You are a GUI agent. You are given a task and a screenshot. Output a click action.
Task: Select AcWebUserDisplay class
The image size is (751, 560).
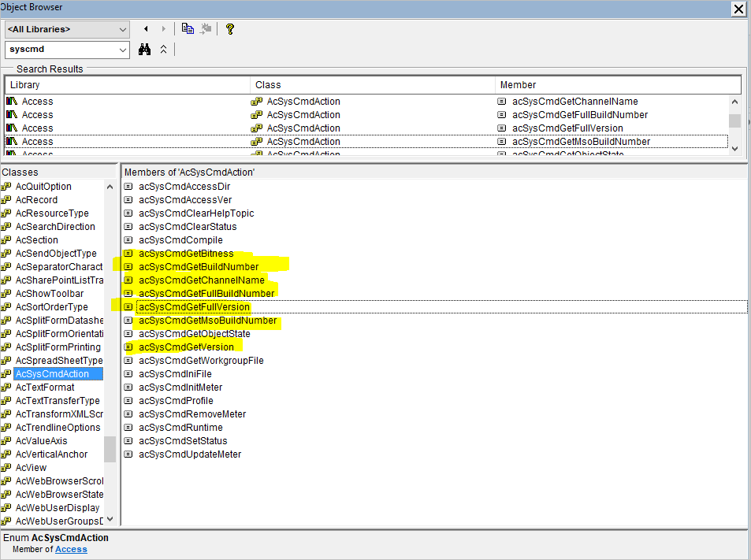pos(58,508)
